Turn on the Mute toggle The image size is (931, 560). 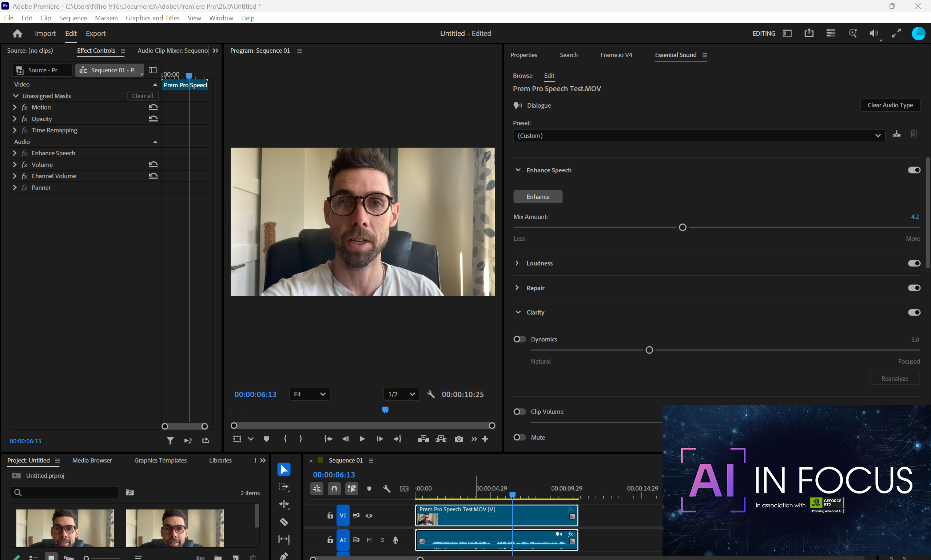[520, 437]
